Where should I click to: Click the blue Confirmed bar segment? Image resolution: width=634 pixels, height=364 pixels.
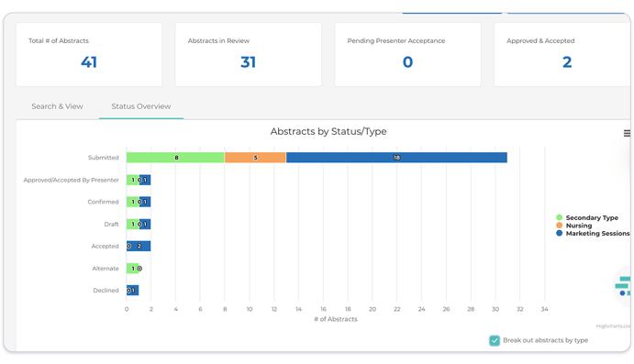pyautogui.click(x=145, y=202)
